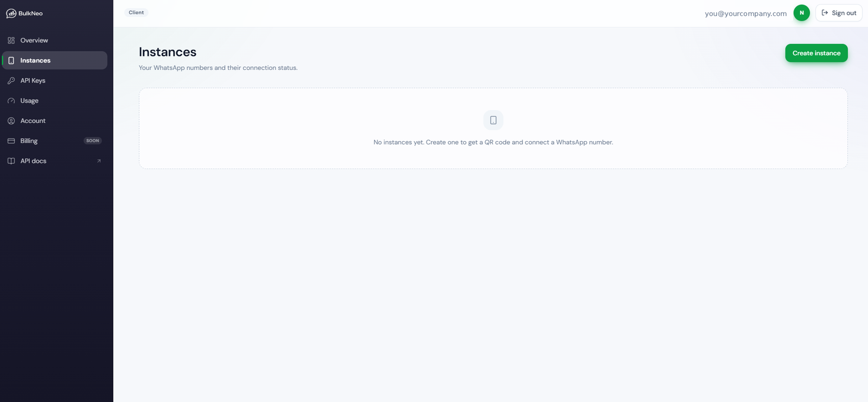Open Billing from the sidebar

(x=55, y=141)
